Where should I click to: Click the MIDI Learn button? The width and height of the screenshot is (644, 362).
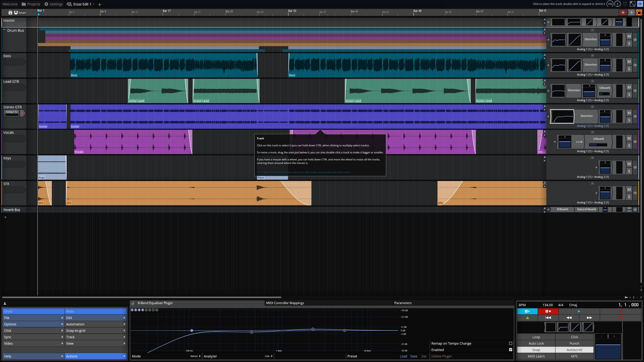click(x=536, y=356)
